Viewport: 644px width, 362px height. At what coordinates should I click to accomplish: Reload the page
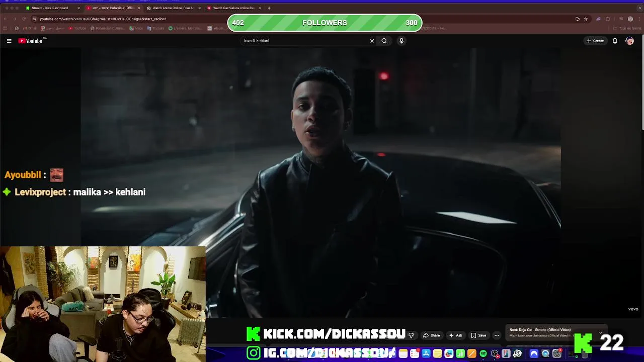coord(24,19)
